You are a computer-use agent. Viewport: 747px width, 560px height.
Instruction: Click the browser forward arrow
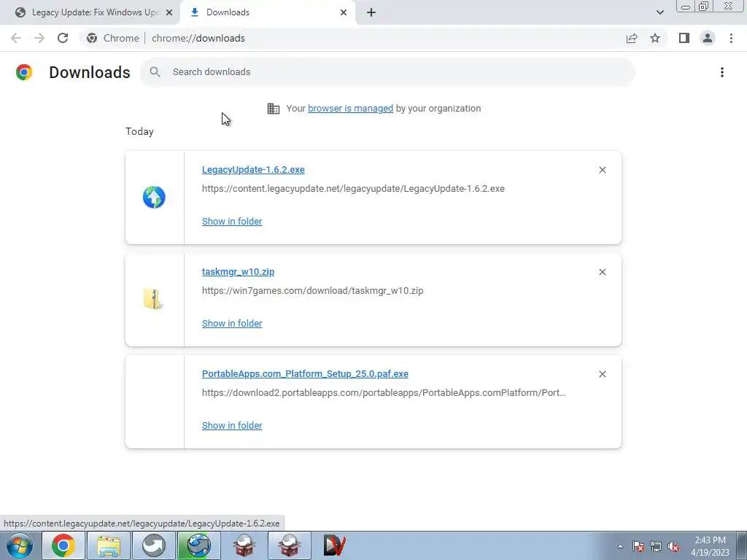39,38
